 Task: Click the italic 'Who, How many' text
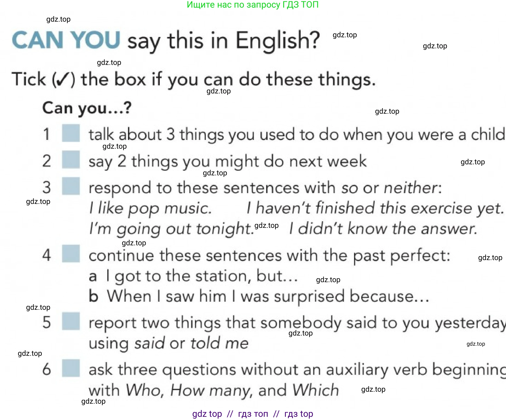pos(189,390)
